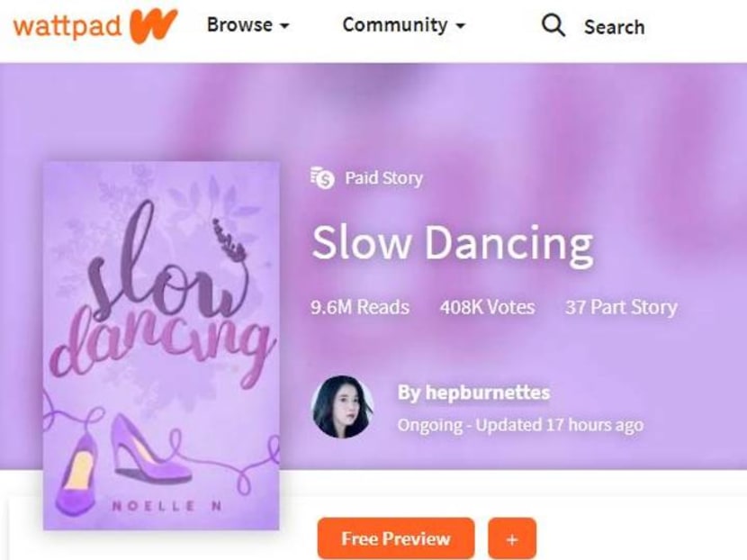
Task: Click the Search input field
Action: click(615, 27)
